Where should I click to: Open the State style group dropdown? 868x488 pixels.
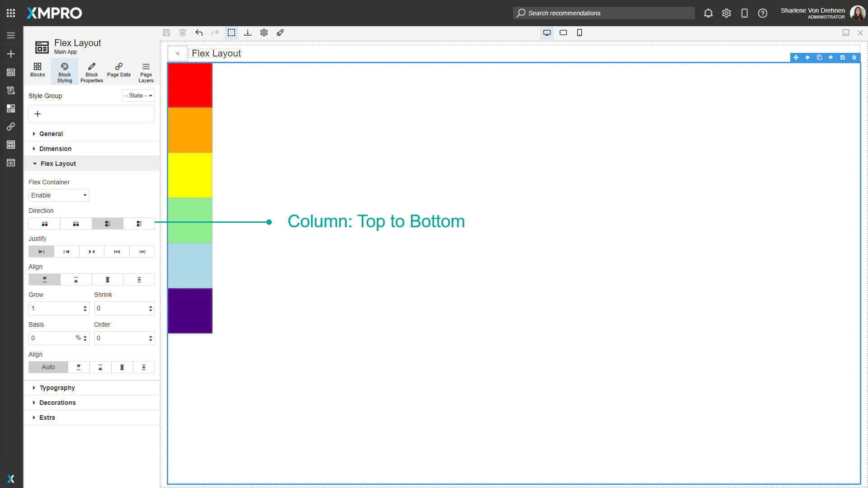click(x=138, y=95)
